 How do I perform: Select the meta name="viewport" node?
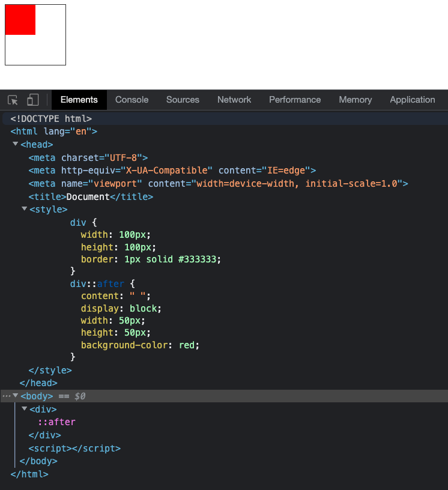pyautogui.click(x=218, y=184)
